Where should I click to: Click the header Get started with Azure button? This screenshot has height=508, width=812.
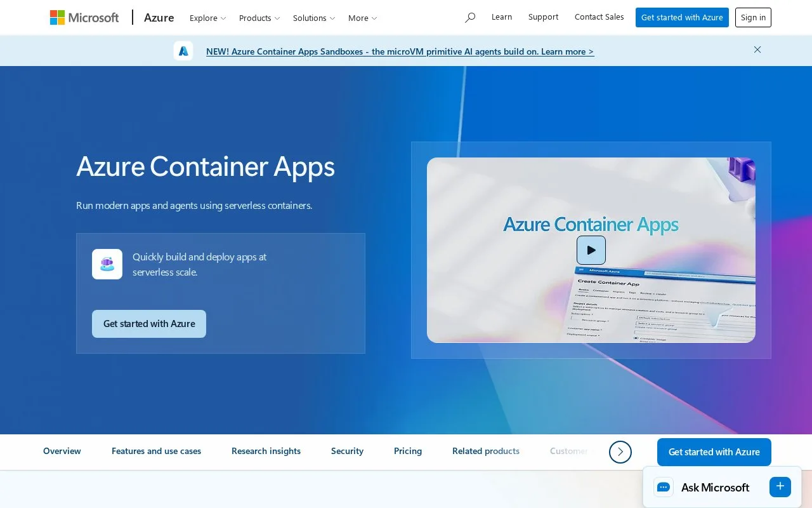[682, 17]
